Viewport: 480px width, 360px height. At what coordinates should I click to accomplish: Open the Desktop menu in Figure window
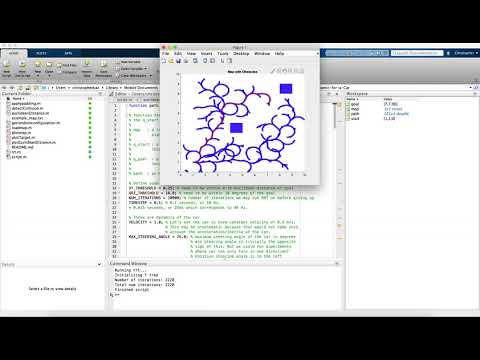(x=241, y=53)
